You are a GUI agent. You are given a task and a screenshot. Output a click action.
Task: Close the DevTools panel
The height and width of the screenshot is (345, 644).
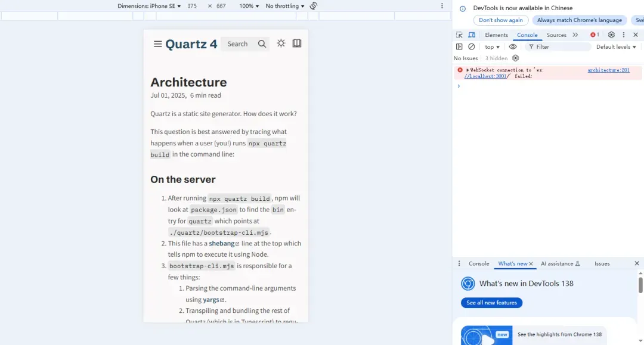pyautogui.click(x=636, y=35)
